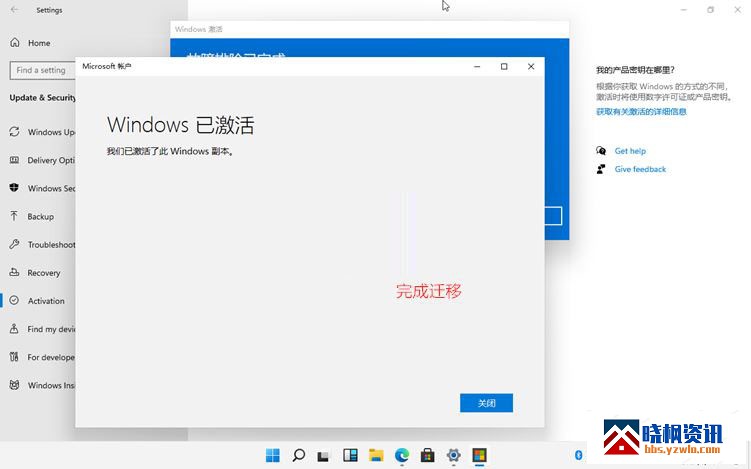This screenshot has height=469, width=751.
Task: Launch File Explorer from the taskbar
Action: coord(376,455)
